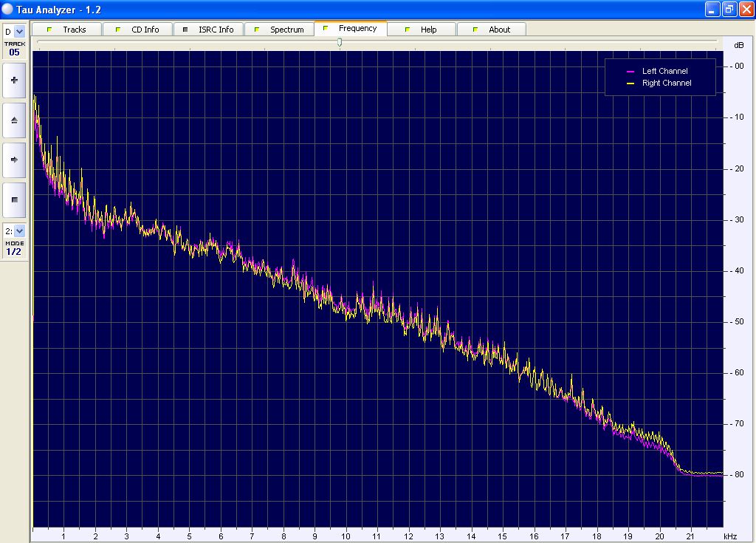Select the ISRC Info tab
Screen dimensions: 756x543
click(x=216, y=30)
